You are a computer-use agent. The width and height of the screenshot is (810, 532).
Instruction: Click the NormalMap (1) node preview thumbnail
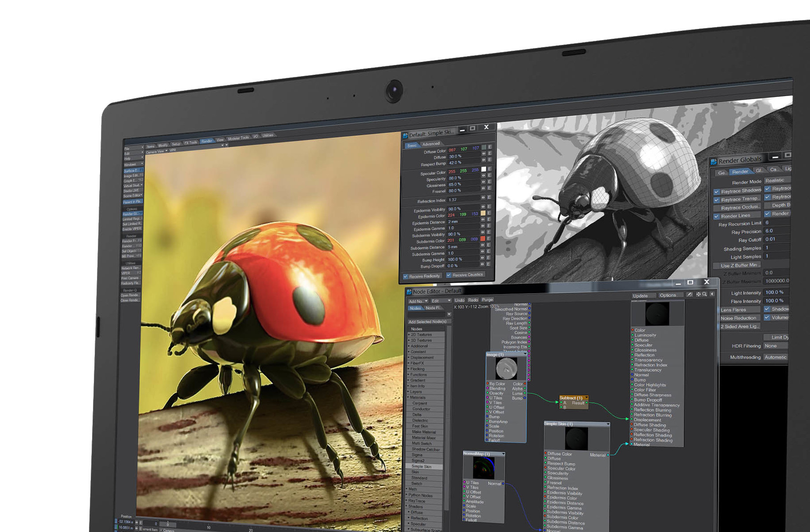point(484,468)
